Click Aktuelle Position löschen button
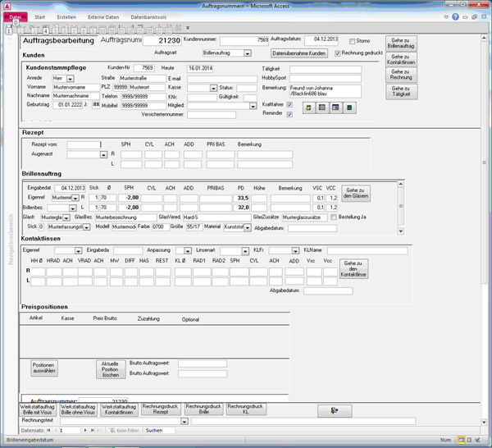This screenshot has width=492, height=448. pos(110,369)
